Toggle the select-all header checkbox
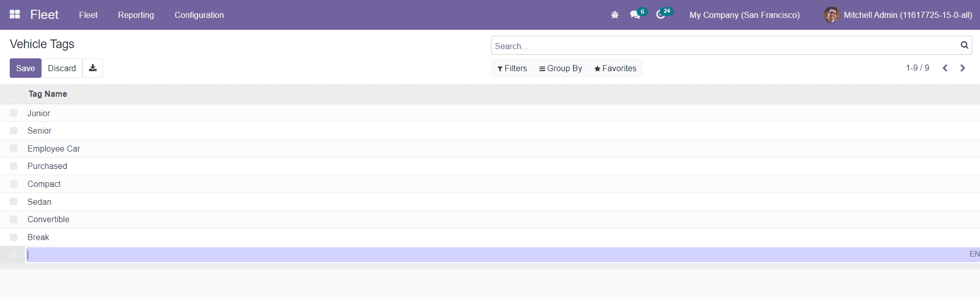This screenshot has width=980, height=299. tap(14, 94)
